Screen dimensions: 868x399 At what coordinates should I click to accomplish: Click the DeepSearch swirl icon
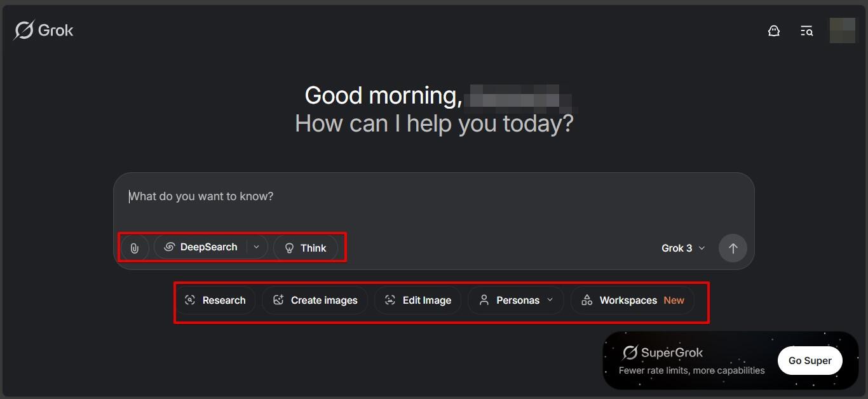pos(169,247)
